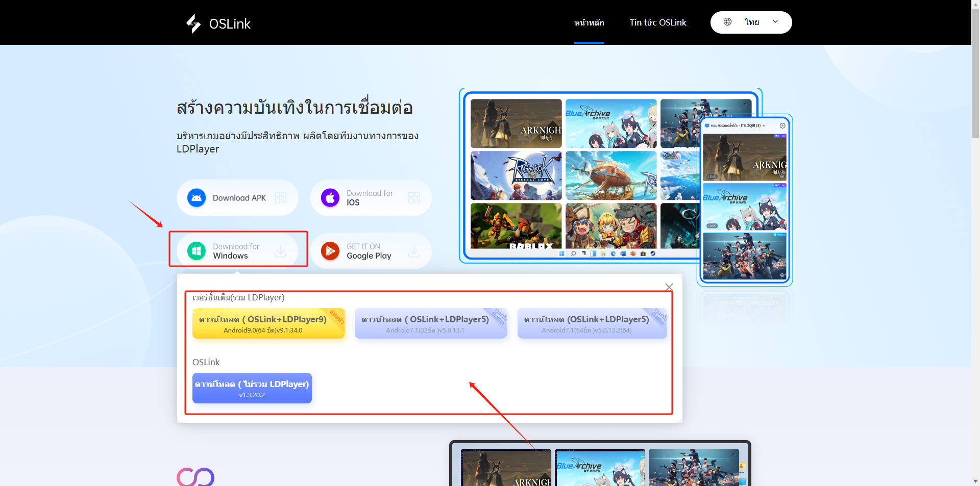Expand language list via chevron arrow
The image size is (980, 486).
pyautogui.click(x=775, y=22)
